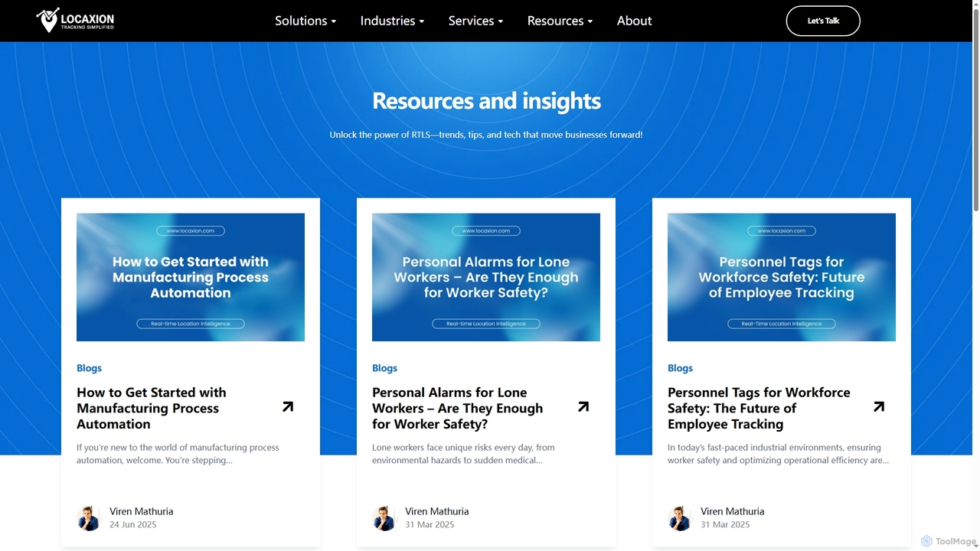This screenshot has width=980, height=551.
Task: Click the 24 Jun 2025 date
Action: click(x=133, y=525)
